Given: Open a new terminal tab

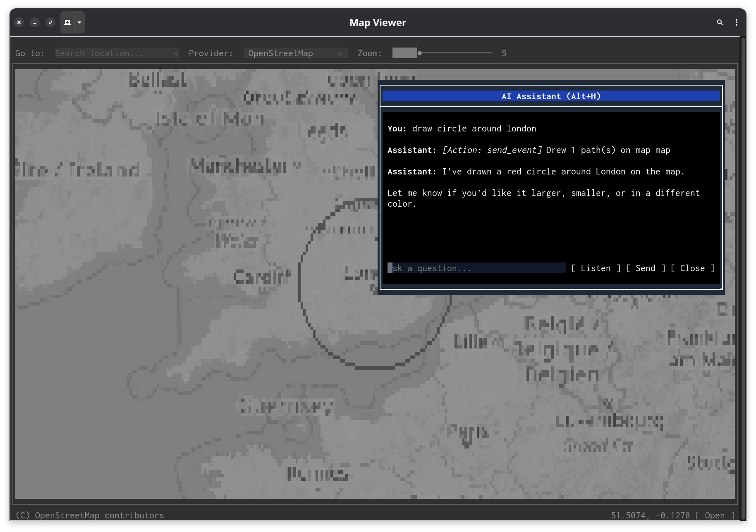Looking at the screenshot, I should point(67,22).
